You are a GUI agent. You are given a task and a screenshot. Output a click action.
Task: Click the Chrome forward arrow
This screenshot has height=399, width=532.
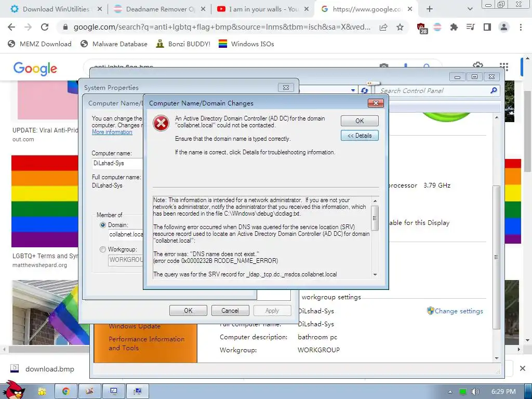[x=28, y=27]
